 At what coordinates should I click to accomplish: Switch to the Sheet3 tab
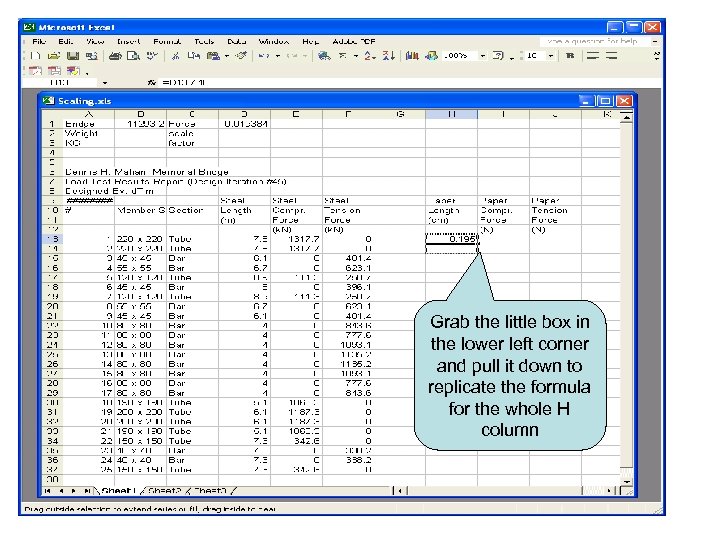click(x=210, y=491)
